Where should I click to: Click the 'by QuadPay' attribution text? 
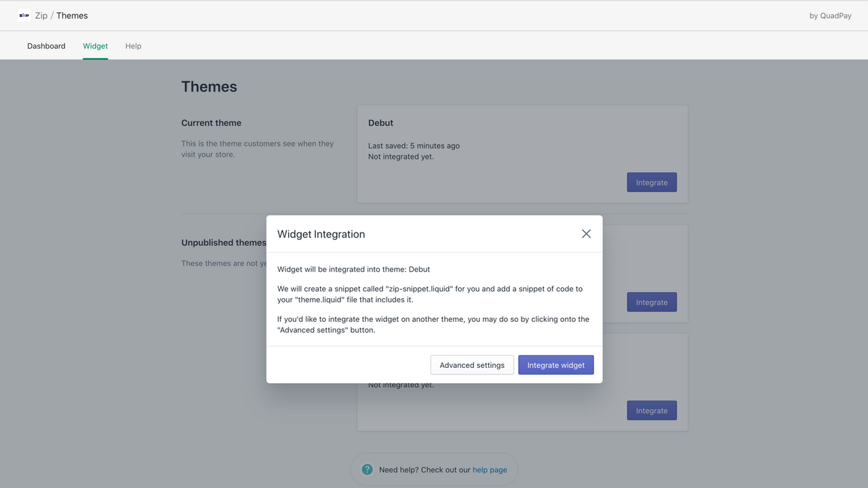pyautogui.click(x=830, y=15)
